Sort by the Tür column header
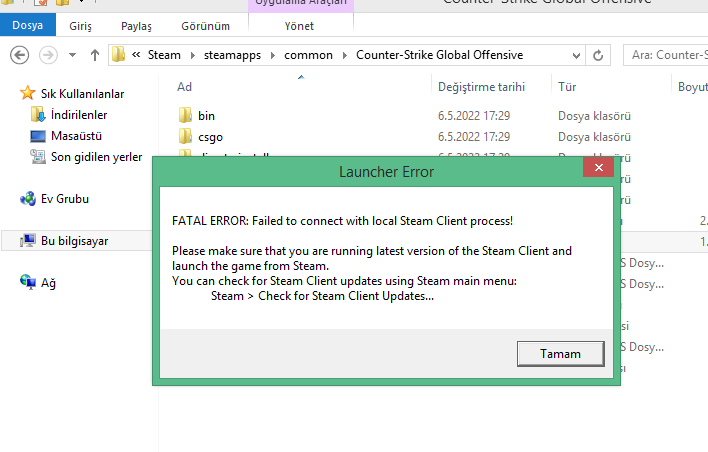708x452 pixels. point(567,87)
